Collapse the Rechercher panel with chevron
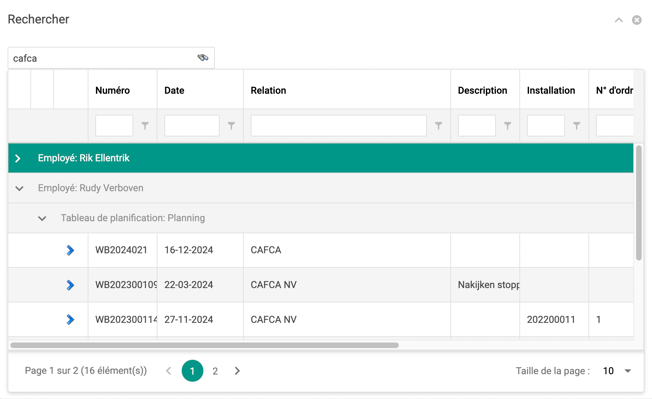The height and width of the screenshot is (399, 652). [619, 20]
